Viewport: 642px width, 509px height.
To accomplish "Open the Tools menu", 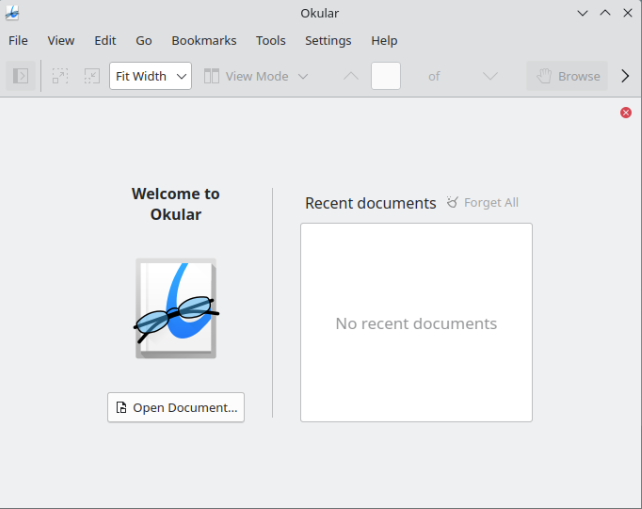I will (x=271, y=41).
